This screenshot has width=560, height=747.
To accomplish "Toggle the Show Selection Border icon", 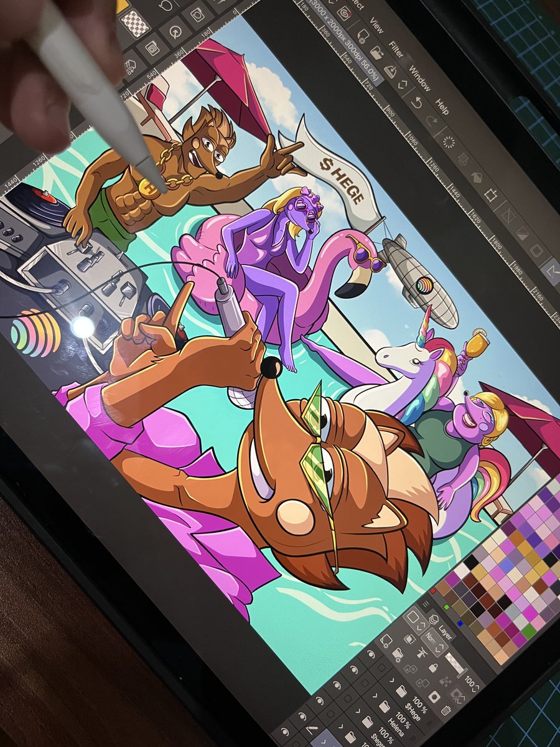I will point(536,251).
